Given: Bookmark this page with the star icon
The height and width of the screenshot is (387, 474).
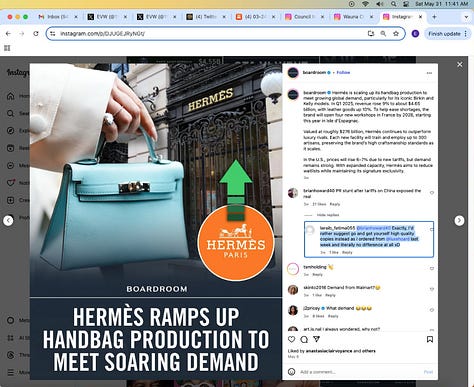Looking at the screenshot, I should tap(396, 33).
